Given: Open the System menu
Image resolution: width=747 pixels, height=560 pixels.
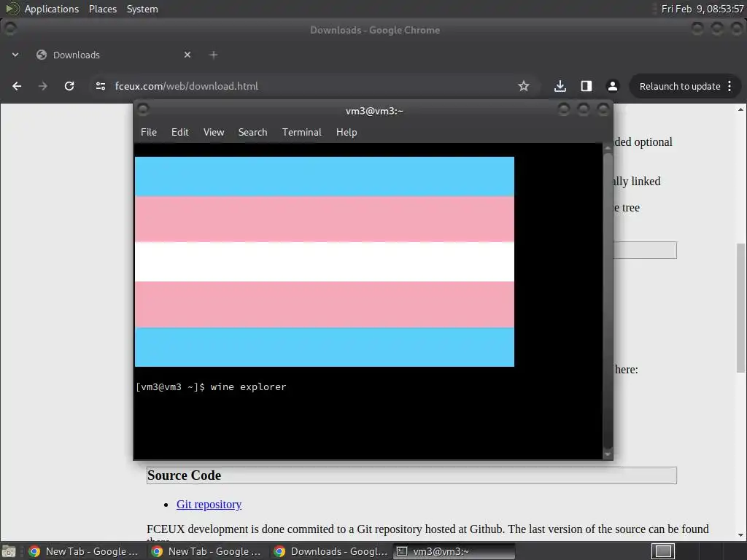Looking at the screenshot, I should (142, 9).
